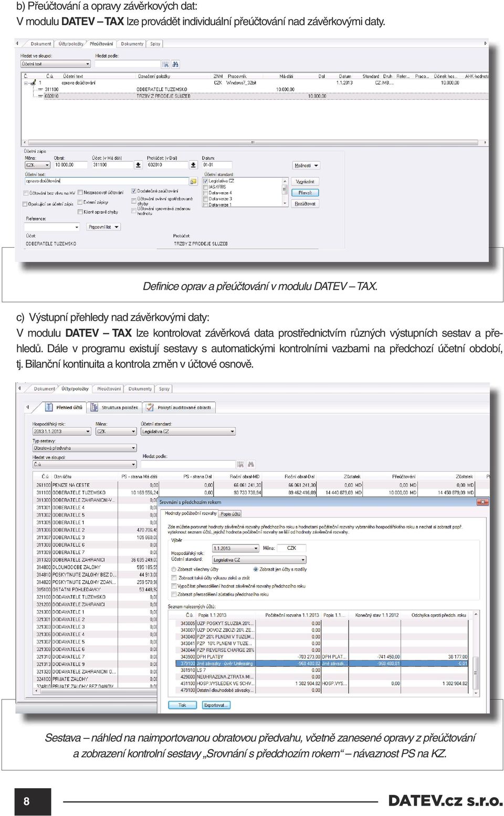Click scrollbar of Účetní standard checklist
The image size is (504, 816).
(286, 192)
